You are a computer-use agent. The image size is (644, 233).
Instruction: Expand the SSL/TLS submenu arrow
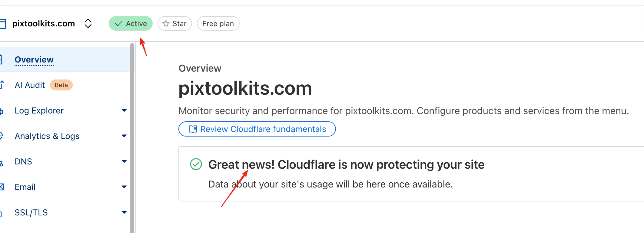click(x=124, y=212)
